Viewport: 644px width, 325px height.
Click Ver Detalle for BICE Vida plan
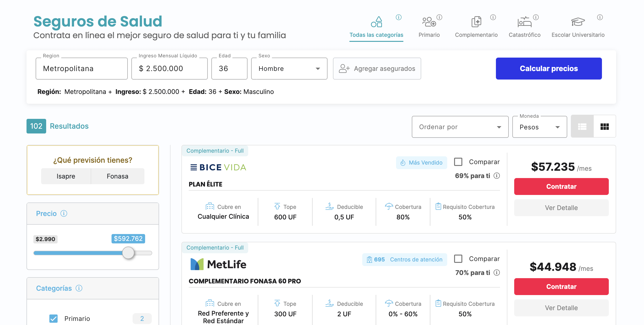click(x=561, y=208)
